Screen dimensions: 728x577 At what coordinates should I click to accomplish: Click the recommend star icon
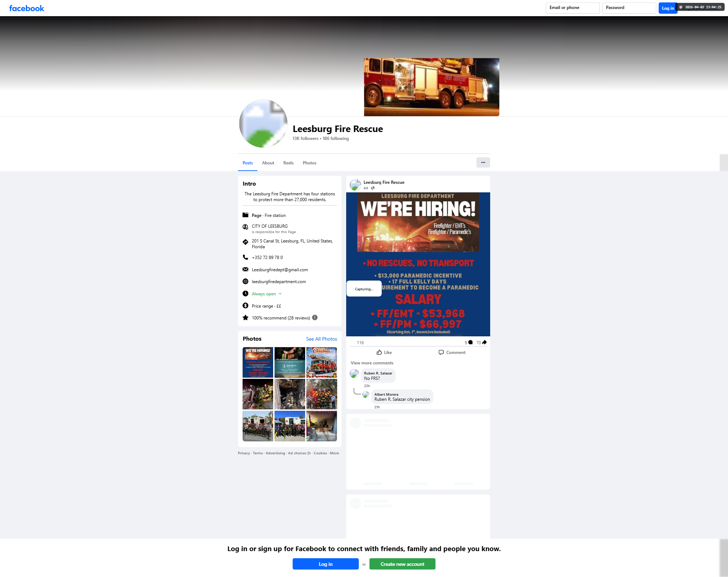pyautogui.click(x=245, y=318)
